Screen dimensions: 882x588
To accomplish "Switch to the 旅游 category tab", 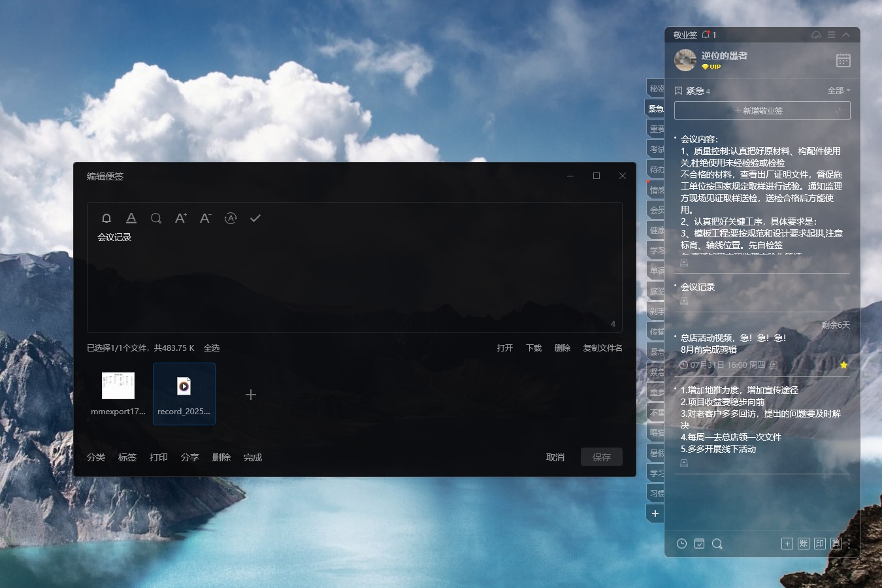I will pyautogui.click(x=655, y=291).
